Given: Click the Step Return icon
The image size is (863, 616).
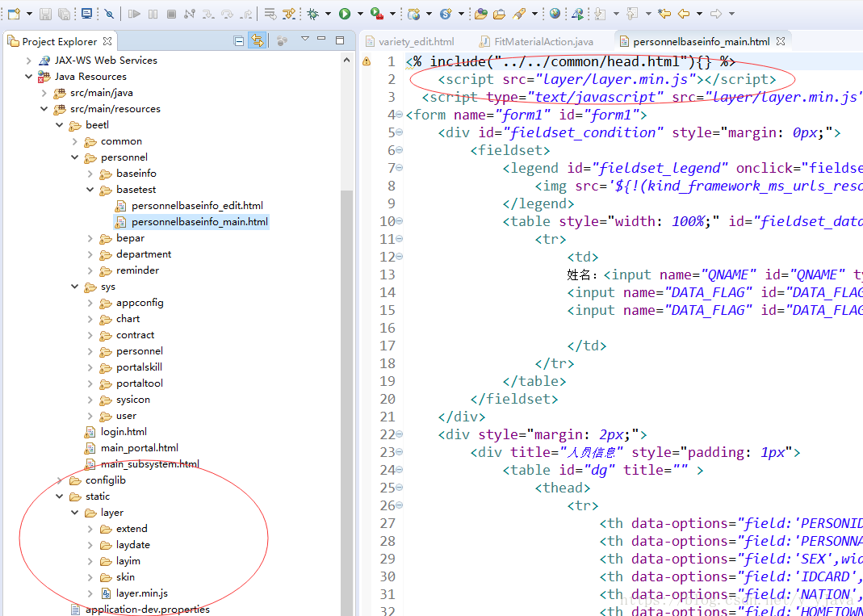Looking at the screenshot, I should click(247, 13).
